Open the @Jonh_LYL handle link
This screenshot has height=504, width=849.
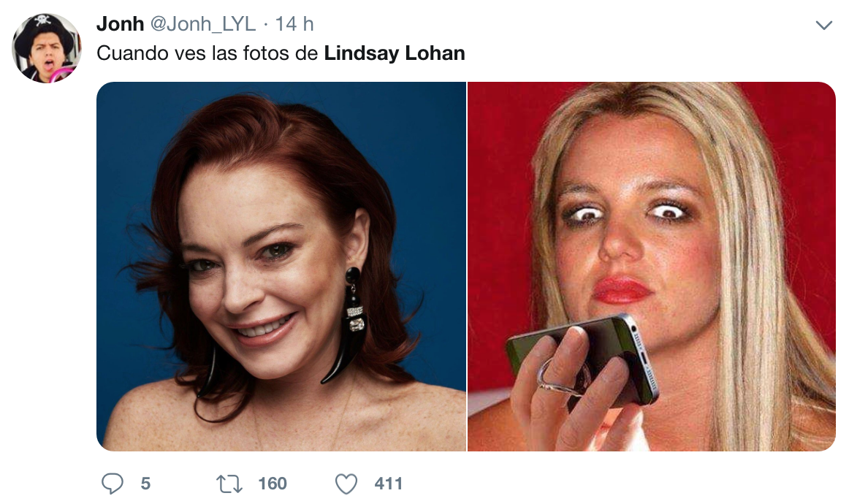pos(202,24)
